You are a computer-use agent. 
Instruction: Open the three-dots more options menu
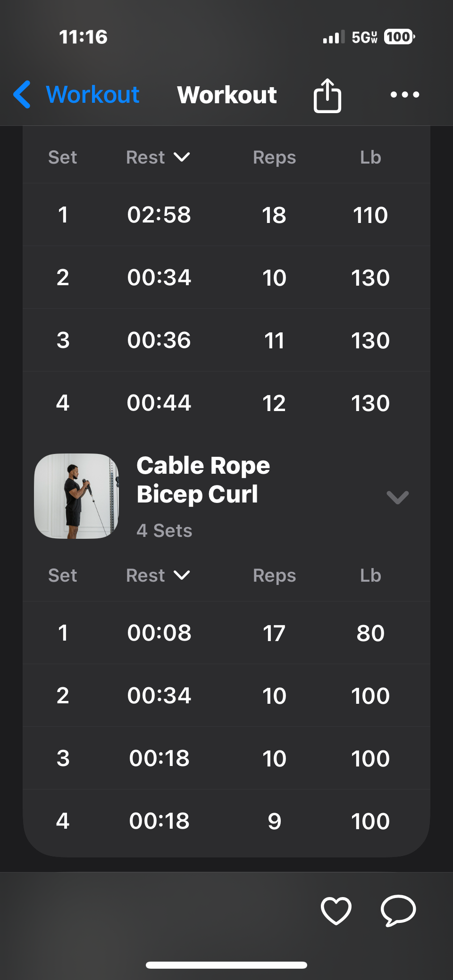[x=405, y=95]
